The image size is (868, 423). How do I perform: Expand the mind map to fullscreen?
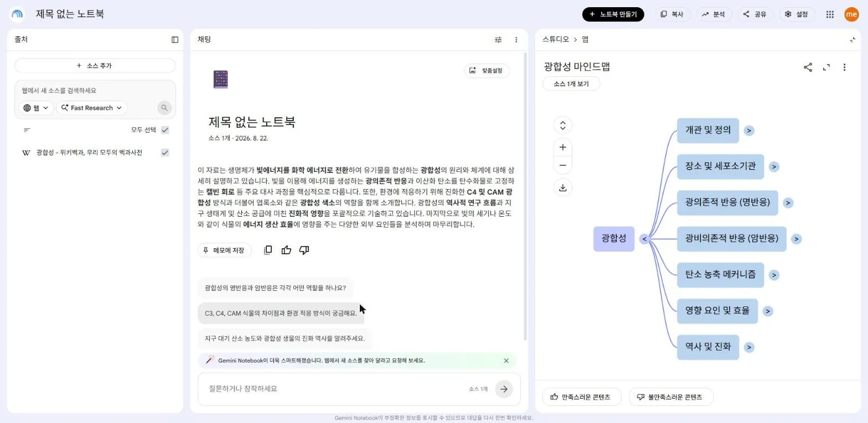[826, 67]
